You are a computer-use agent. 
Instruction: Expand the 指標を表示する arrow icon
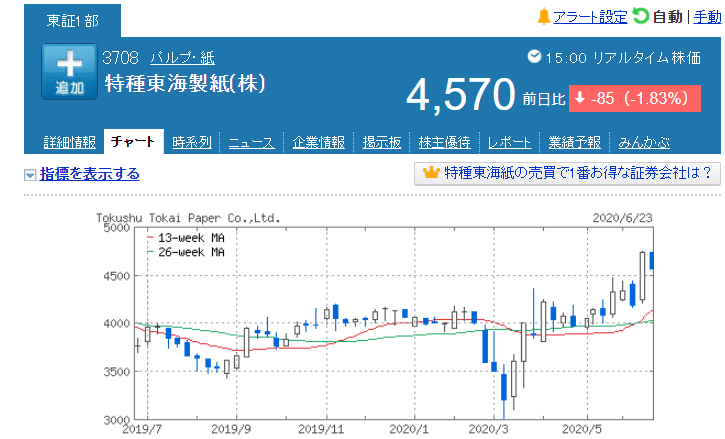point(30,175)
